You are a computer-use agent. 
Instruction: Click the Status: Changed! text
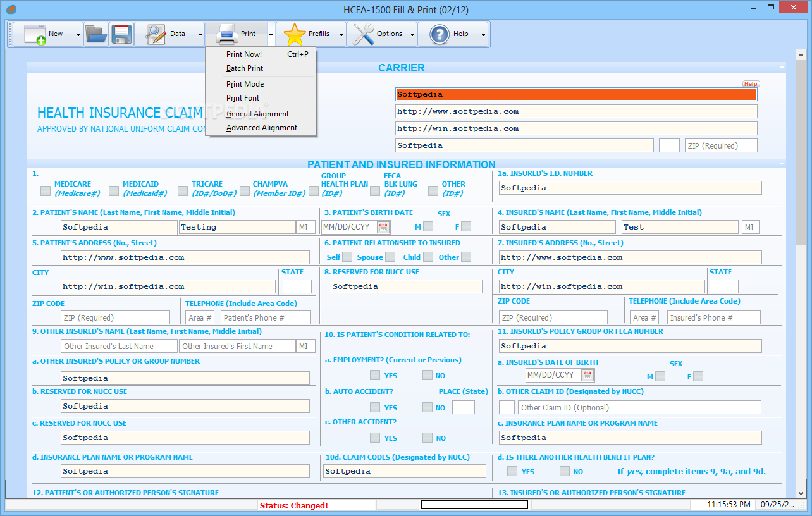(294, 505)
